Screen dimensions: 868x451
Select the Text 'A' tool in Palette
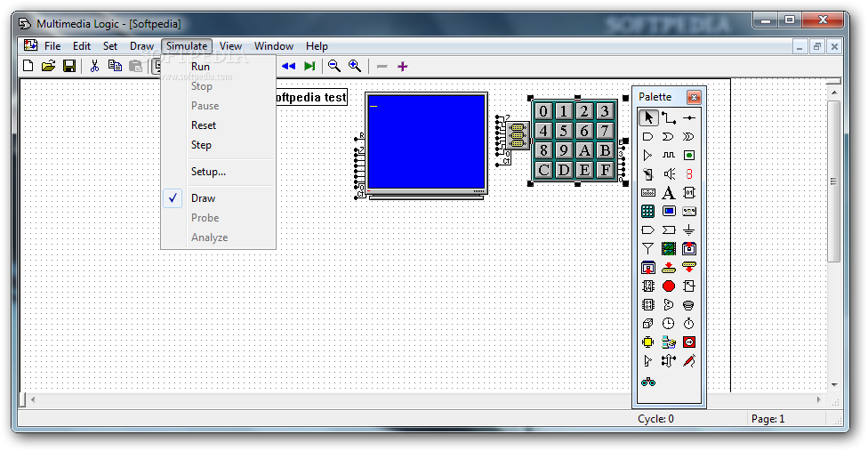click(669, 192)
